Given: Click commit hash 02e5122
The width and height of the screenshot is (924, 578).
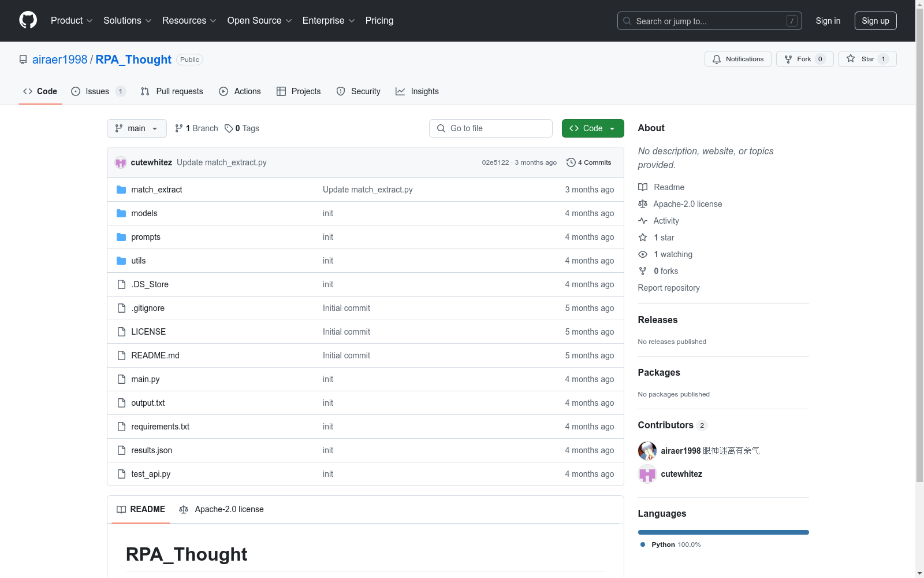Looking at the screenshot, I should point(495,162).
